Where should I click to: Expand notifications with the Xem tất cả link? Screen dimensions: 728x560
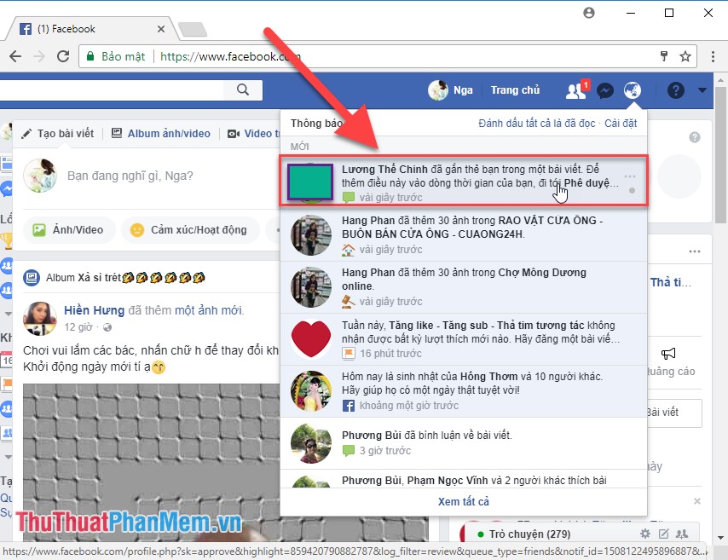463,501
